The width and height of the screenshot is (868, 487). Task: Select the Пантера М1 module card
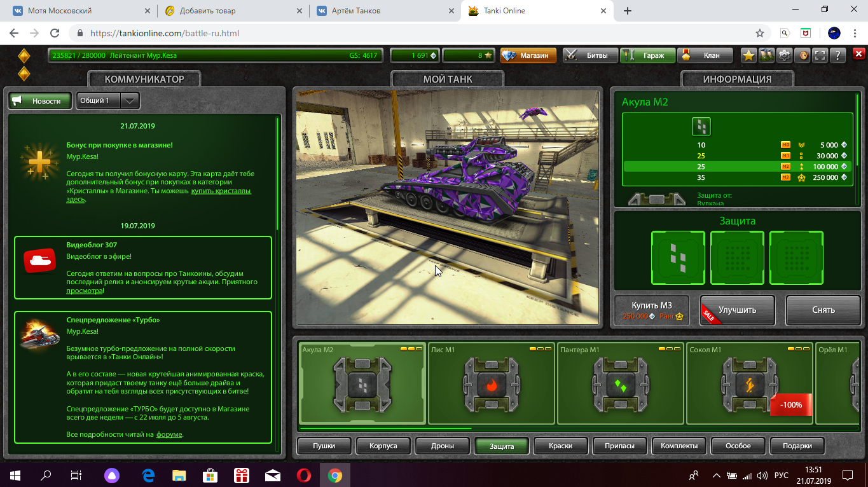621,383
